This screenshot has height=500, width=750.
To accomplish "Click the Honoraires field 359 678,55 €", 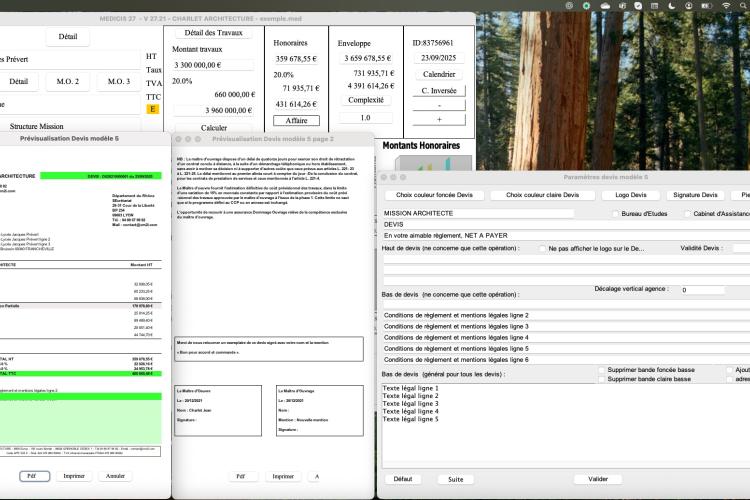I will (296, 59).
